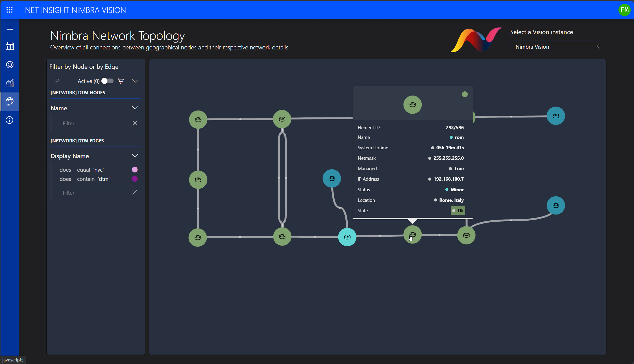Image resolution: width=634 pixels, height=364 pixels.
Task: Select the bright cyan highlighted network node
Action: pos(347,237)
